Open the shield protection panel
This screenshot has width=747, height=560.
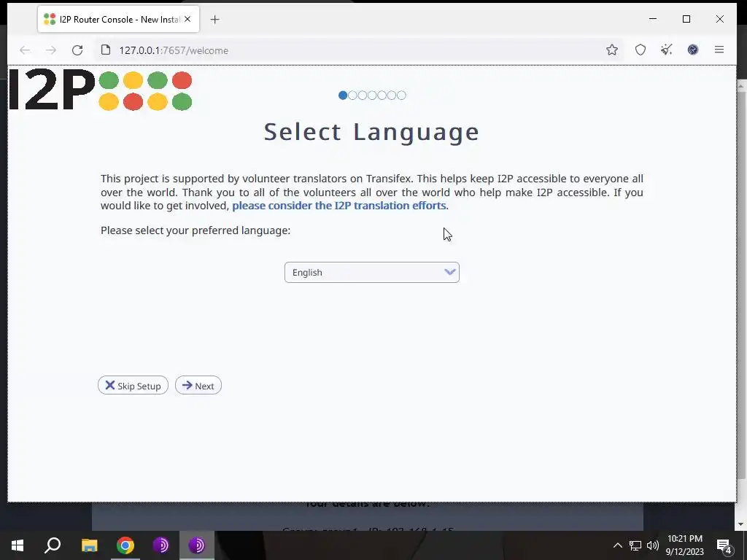(x=640, y=50)
